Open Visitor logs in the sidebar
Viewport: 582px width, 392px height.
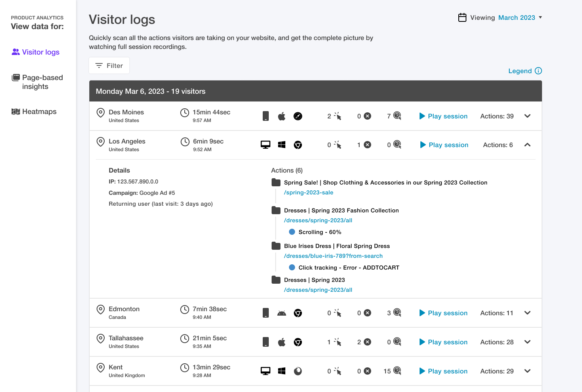pos(36,52)
